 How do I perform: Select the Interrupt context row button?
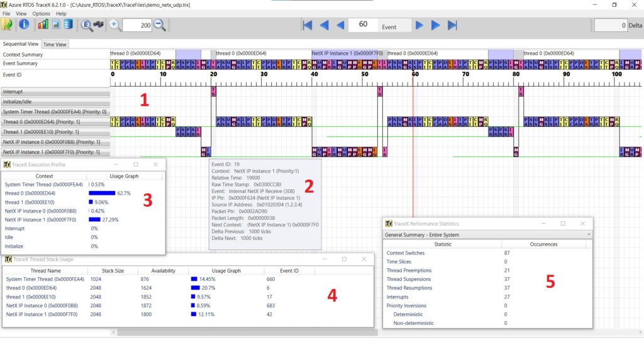[55, 92]
